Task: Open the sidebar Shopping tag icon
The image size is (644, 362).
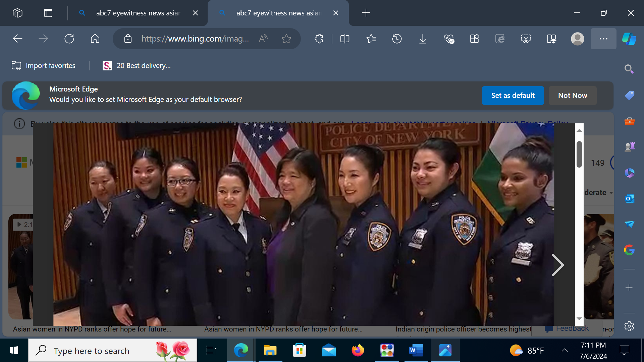Action: coord(629,95)
